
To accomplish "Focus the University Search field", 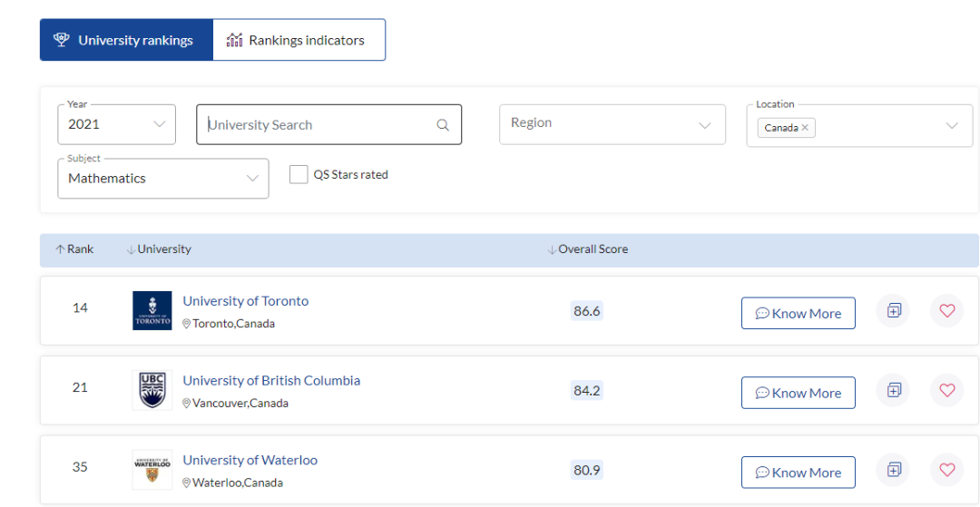I will point(318,125).
